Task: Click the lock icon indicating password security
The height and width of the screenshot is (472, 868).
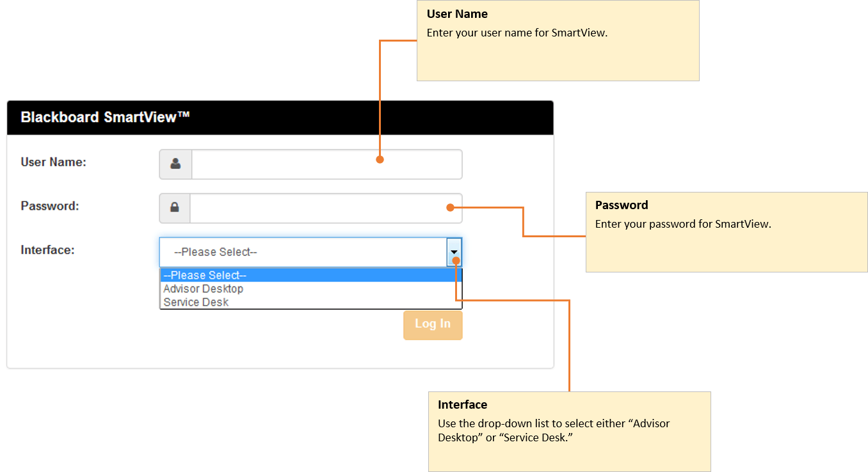Action: (x=175, y=208)
